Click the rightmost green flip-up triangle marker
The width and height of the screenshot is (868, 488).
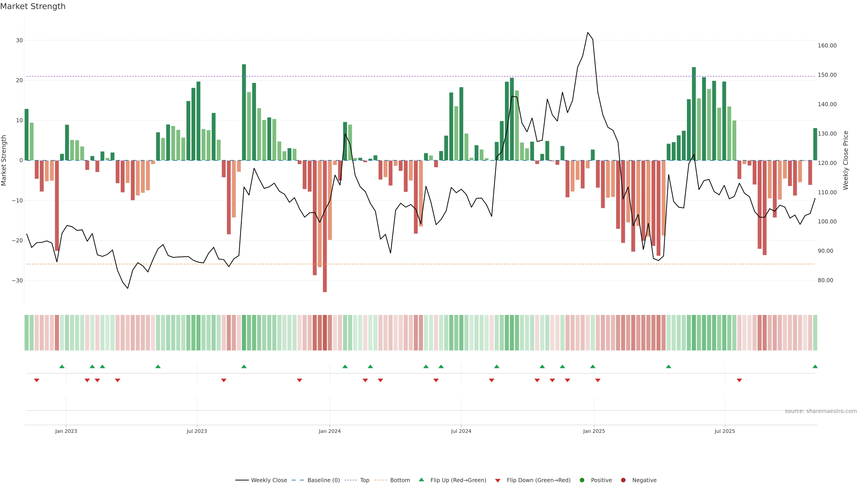815,366
